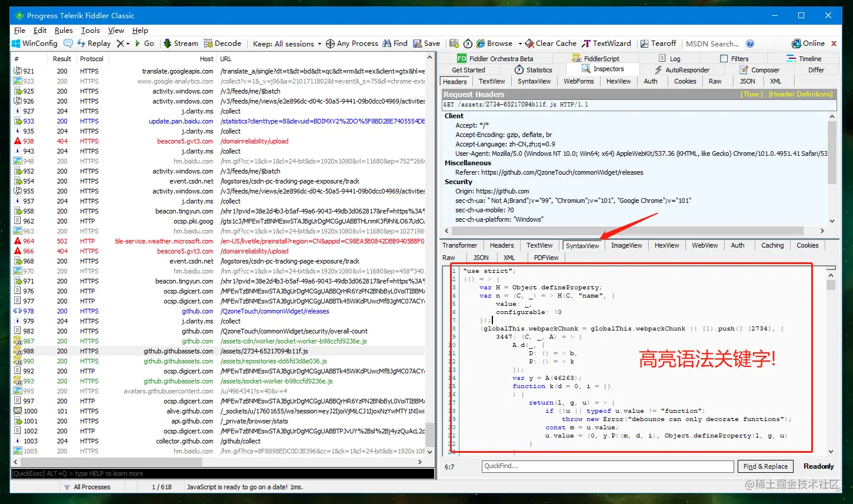Image resolution: width=853 pixels, height=504 pixels.
Task: Open the File menu
Action: pyautogui.click(x=19, y=31)
